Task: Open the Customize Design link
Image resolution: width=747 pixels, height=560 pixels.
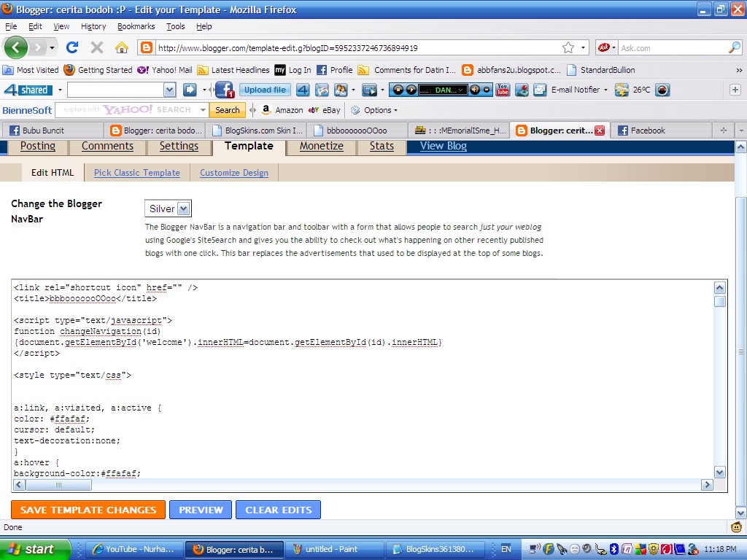Action: 234,173
